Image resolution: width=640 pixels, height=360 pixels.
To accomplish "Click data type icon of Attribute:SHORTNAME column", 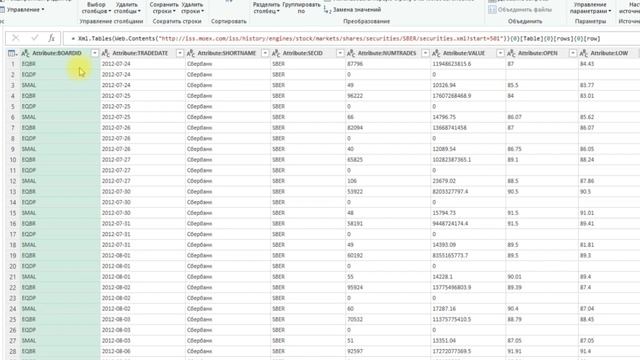I will (191, 53).
